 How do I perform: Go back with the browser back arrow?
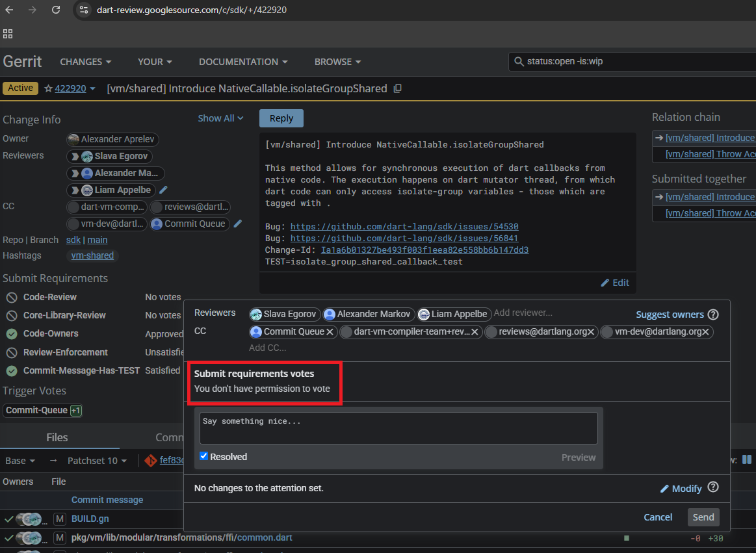[x=9, y=10]
